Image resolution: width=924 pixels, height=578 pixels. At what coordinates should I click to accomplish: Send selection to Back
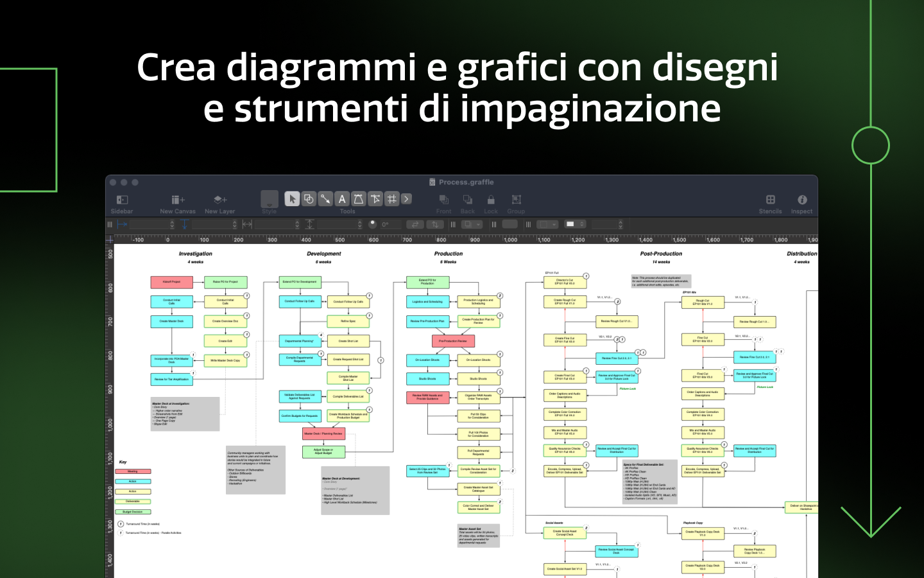tap(468, 204)
